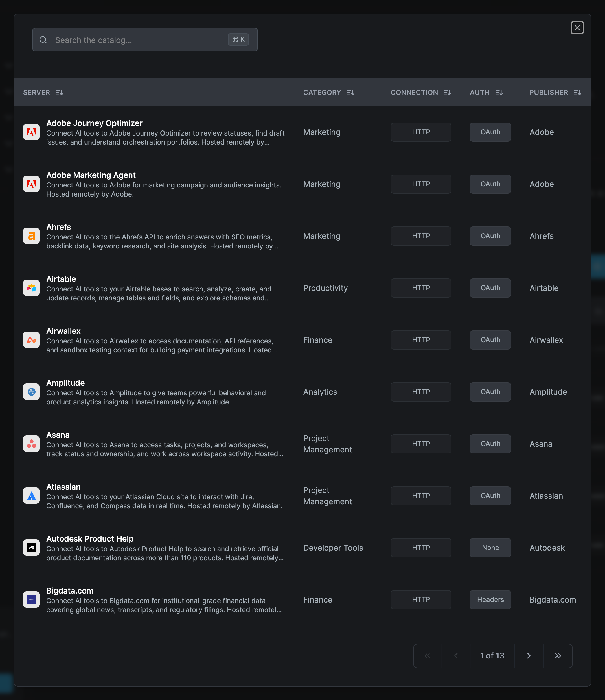Sort by the CONNECTION column
The width and height of the screenshot is (605, 700).
(x=447, y=93)
